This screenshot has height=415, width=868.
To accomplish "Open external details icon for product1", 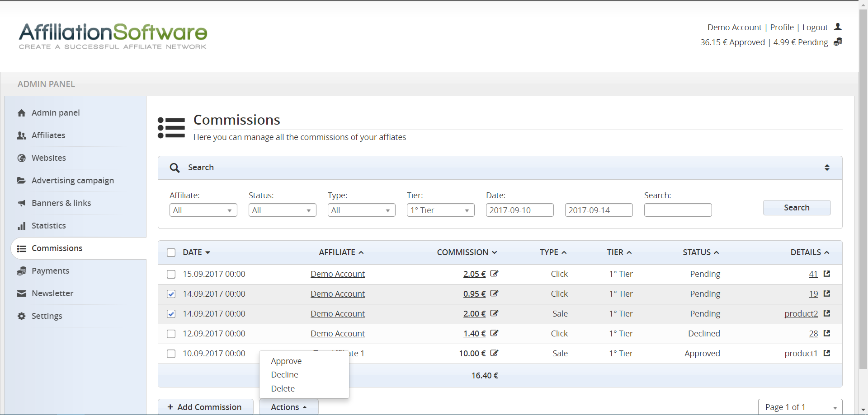I will click(x=827, y=353).
